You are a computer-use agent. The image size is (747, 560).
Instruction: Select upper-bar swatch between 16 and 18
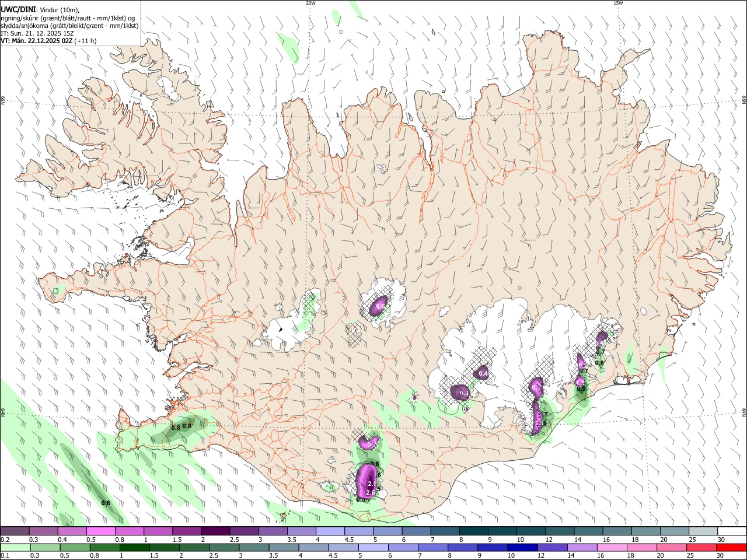617,531
